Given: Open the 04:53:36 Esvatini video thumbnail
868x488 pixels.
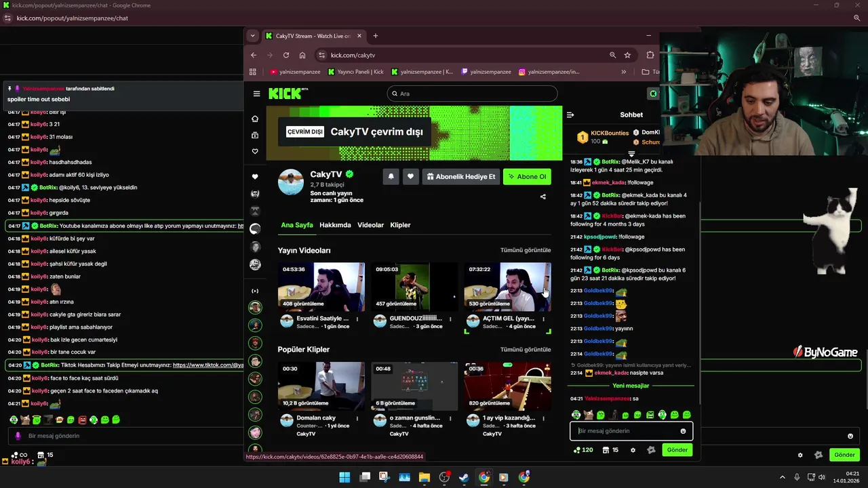Looking at the screenshot, I should (x=321, y=287).
